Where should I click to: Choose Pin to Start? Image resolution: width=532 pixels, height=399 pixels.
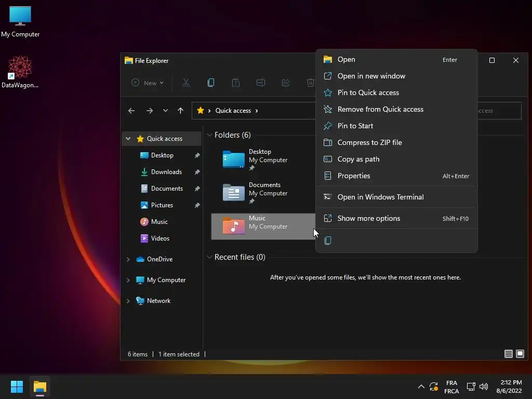[x=396, y=126]
